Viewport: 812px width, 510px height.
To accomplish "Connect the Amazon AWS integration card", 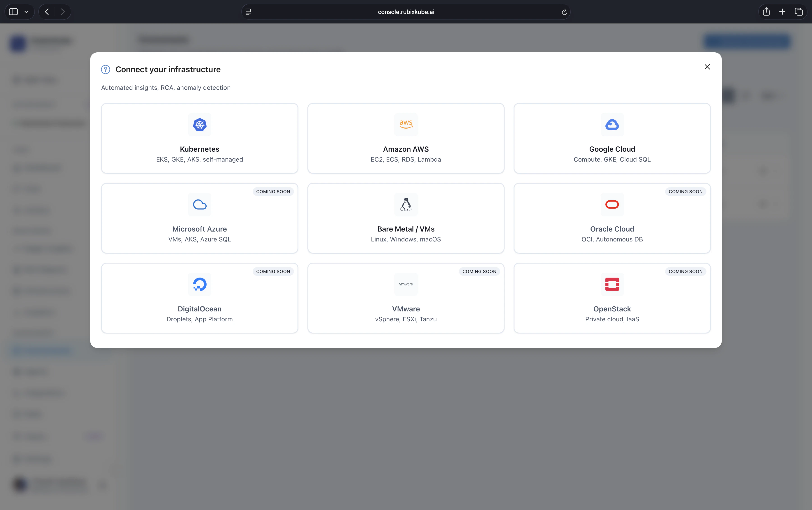I will pos(406,138).
